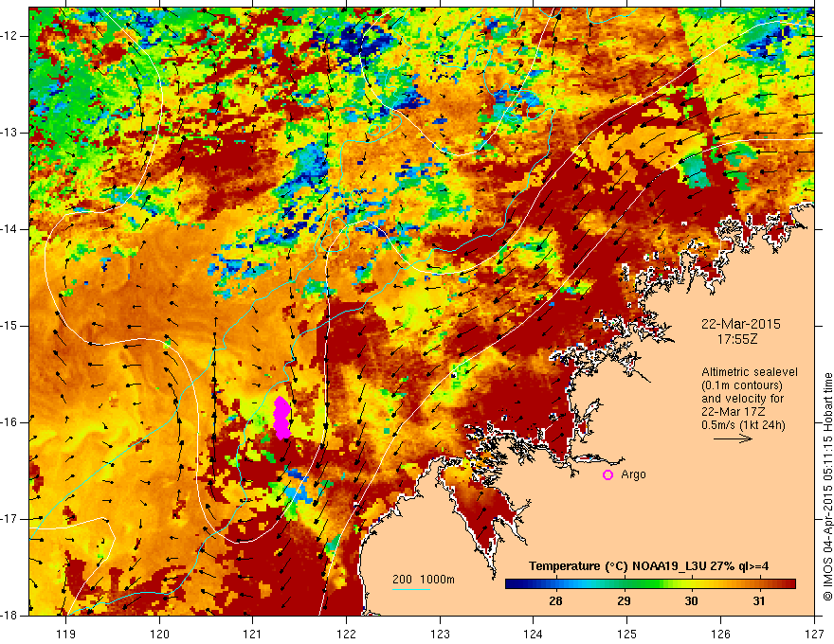
Task: Click the 'Argo' legend label
Action: tap(633, 474)
